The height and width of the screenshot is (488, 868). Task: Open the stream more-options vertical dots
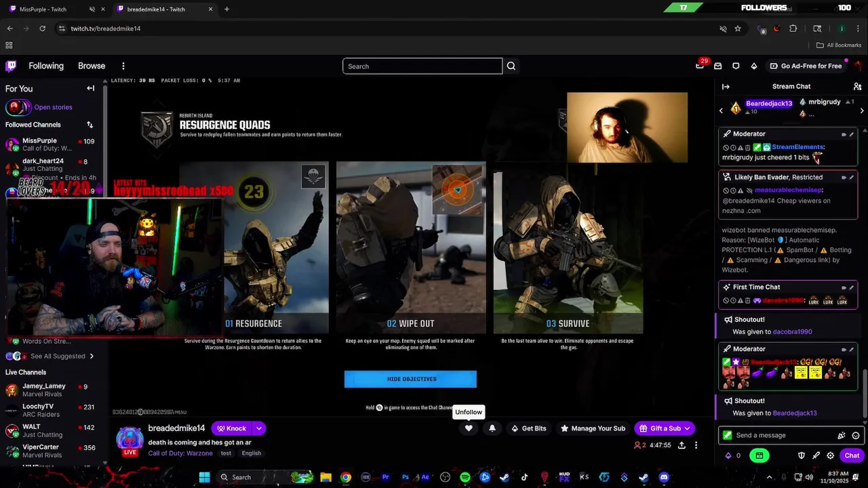coord(696,445)
